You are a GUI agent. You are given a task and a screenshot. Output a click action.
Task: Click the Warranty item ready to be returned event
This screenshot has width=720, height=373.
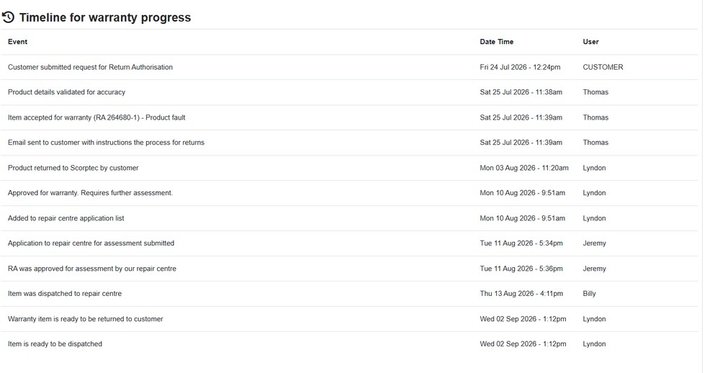pyautogui.click(x=85, y=319)
